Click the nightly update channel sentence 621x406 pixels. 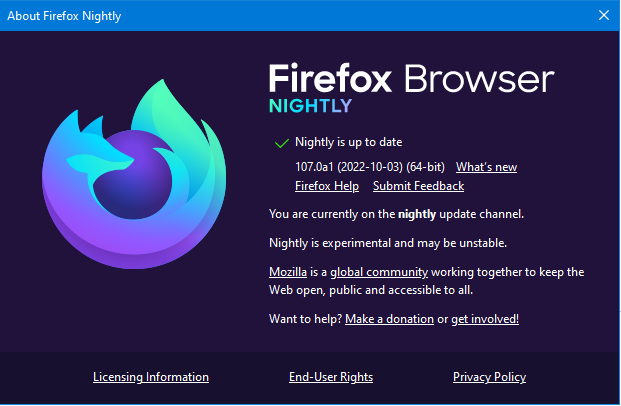(x=396, y=214)
